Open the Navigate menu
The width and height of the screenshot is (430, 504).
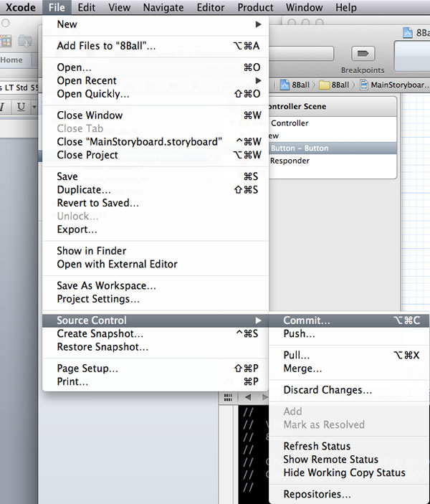[x=163, y=7]
